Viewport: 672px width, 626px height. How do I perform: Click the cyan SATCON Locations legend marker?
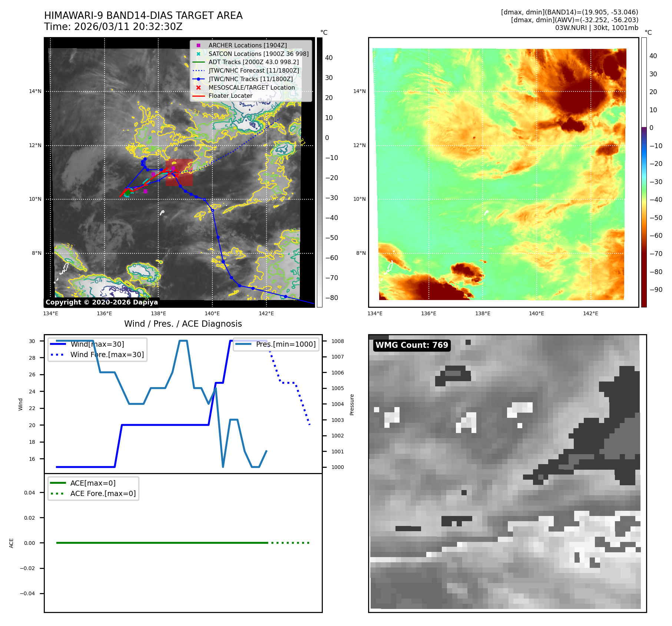click(198, 54)
